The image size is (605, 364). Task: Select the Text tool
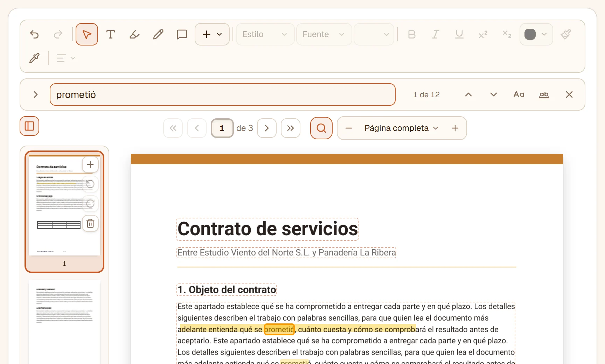111,34
